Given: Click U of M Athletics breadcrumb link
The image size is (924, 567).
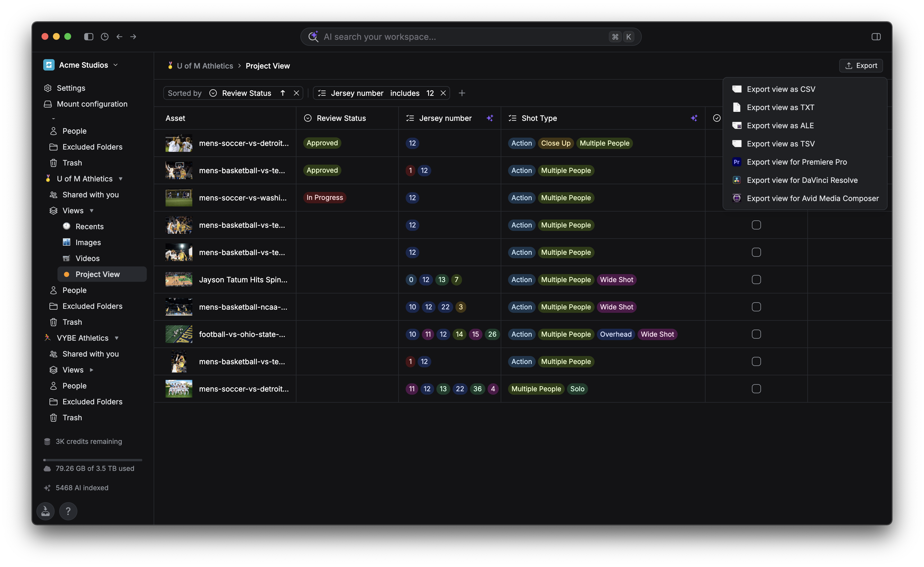Looking at the screenshot, I should pyautogui.click(x=205, y=66).
